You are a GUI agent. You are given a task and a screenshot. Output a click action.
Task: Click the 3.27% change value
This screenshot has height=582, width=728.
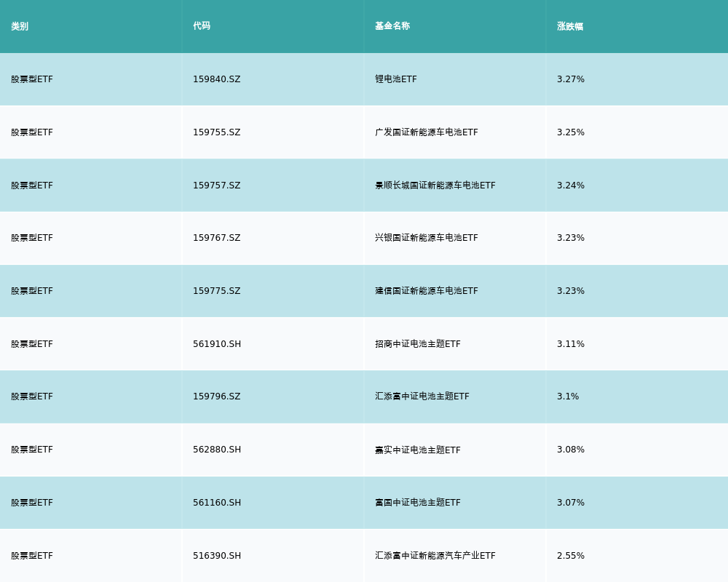(571, 79)
